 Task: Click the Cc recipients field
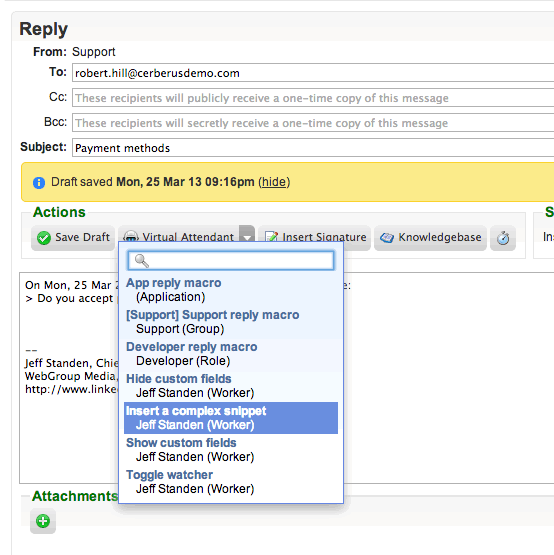313,98
